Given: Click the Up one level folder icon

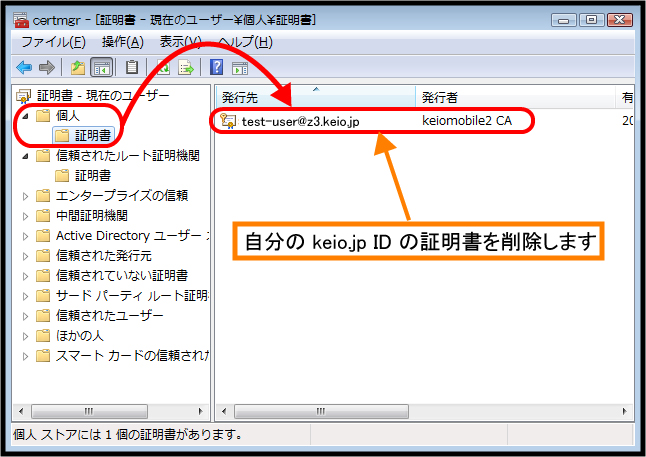Looking at the screenshot, I should pyautogui.click(x=78, y=67).
